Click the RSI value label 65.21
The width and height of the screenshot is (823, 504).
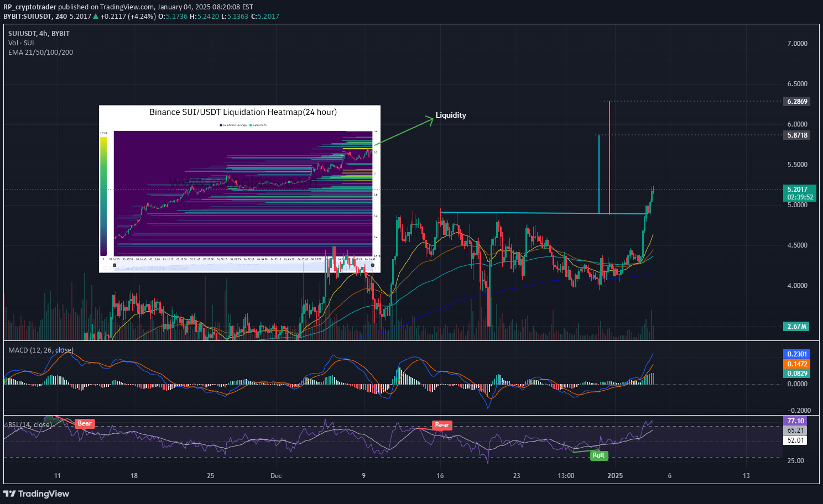795,430
